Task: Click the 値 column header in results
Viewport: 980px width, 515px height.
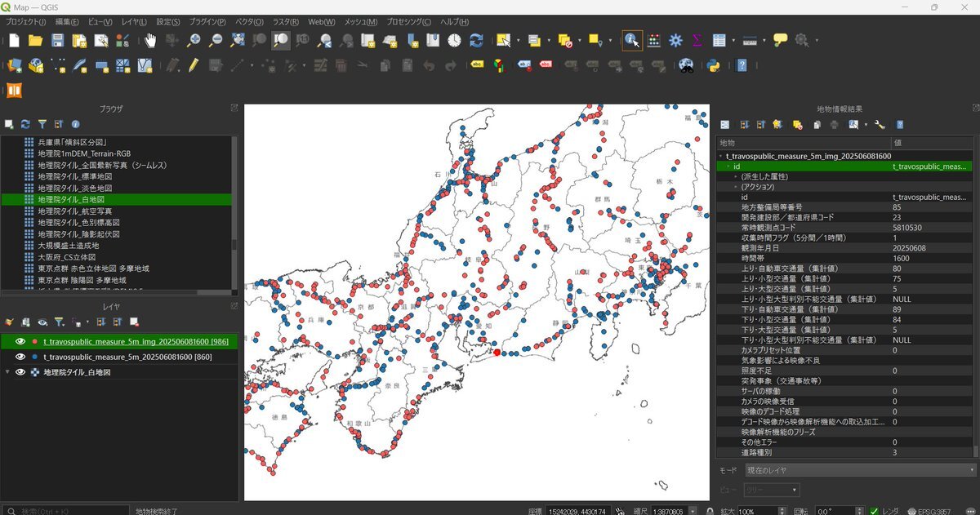Action: point(933,143)
